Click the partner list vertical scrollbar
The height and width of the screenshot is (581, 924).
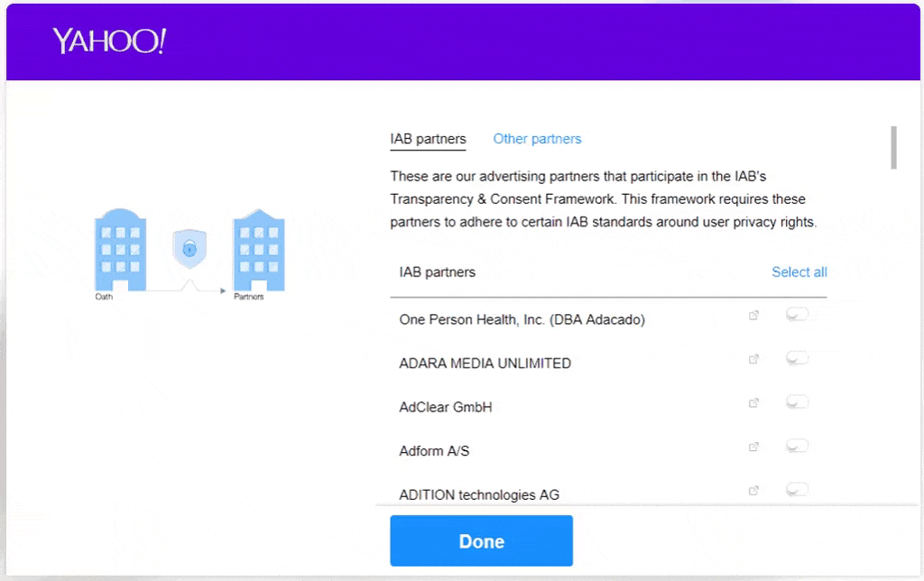tap(893, 148)
